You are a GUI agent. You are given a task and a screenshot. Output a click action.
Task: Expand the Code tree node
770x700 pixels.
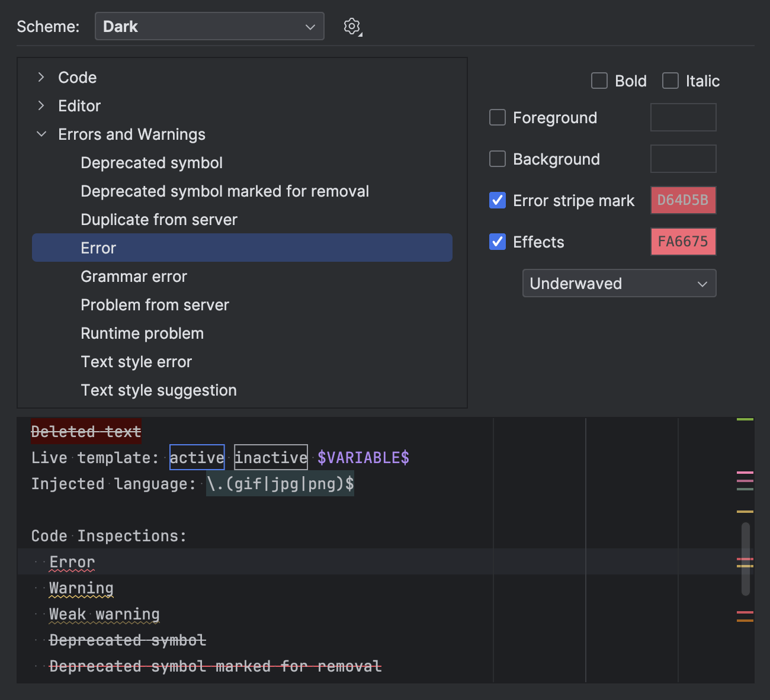[x=41, y=78]
